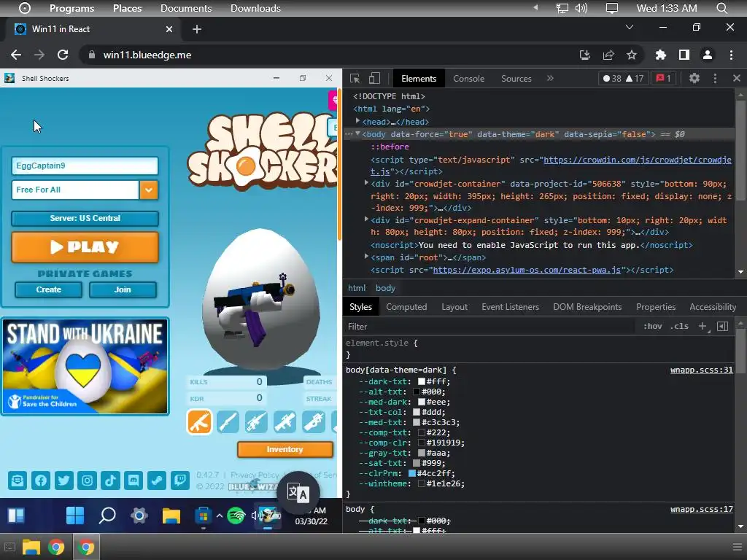Screen dimensions: 747x560
Task: Expand the head element node
Action: (357, 122)
